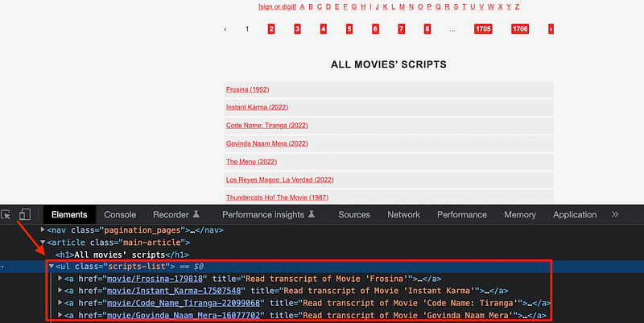Viewport: 644px width, 323px height.
Task: Follow href movie/Instant_Karma-17507548 in DevTools
Action: click(174, 291)
